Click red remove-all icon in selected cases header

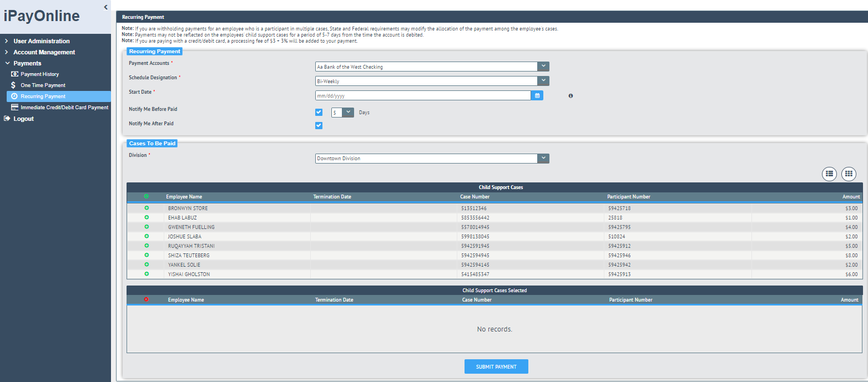(x=147, y=299)
